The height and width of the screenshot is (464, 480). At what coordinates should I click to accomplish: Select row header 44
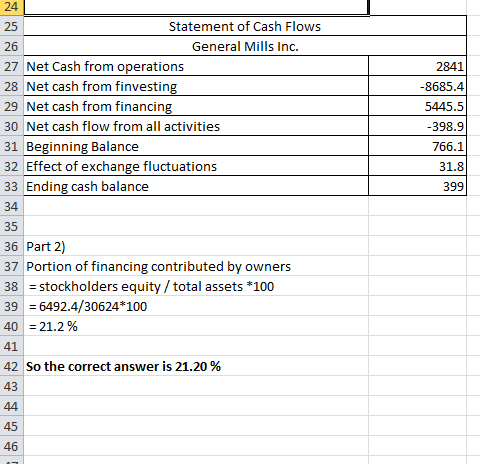[11, 406]
